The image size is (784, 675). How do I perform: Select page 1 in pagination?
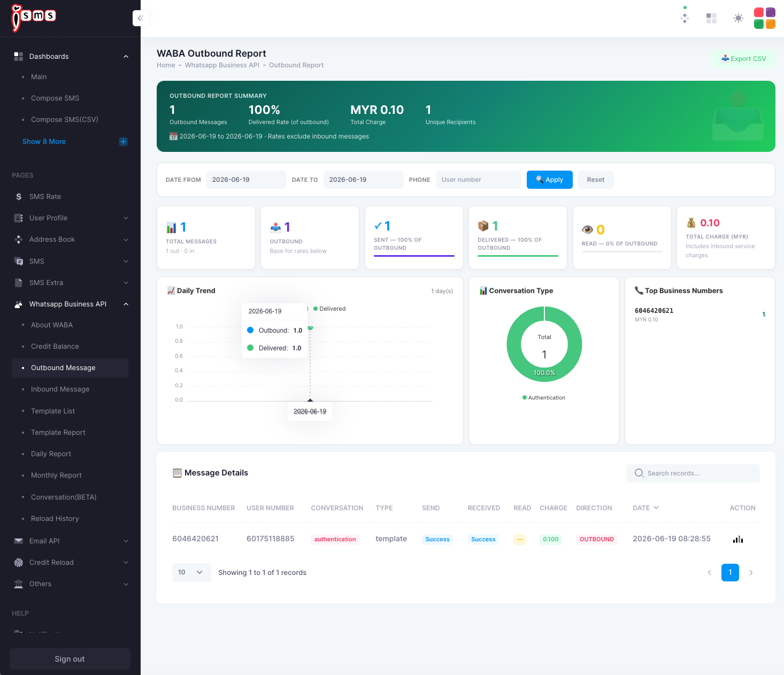pos(730,573)
